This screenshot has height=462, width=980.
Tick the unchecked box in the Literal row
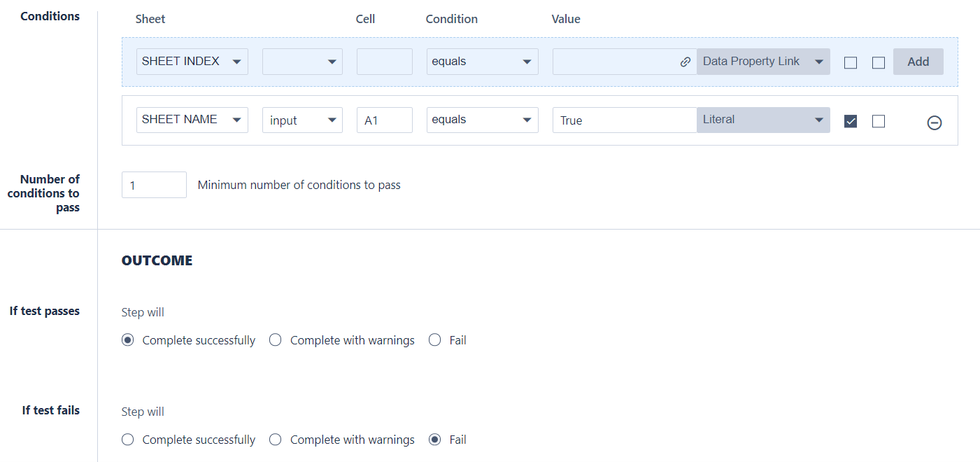click(879, 121)
